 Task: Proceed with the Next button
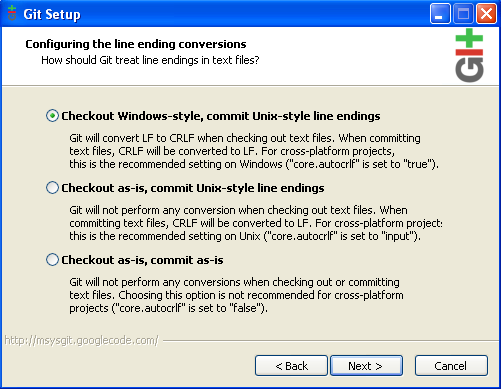coord(366,366)
